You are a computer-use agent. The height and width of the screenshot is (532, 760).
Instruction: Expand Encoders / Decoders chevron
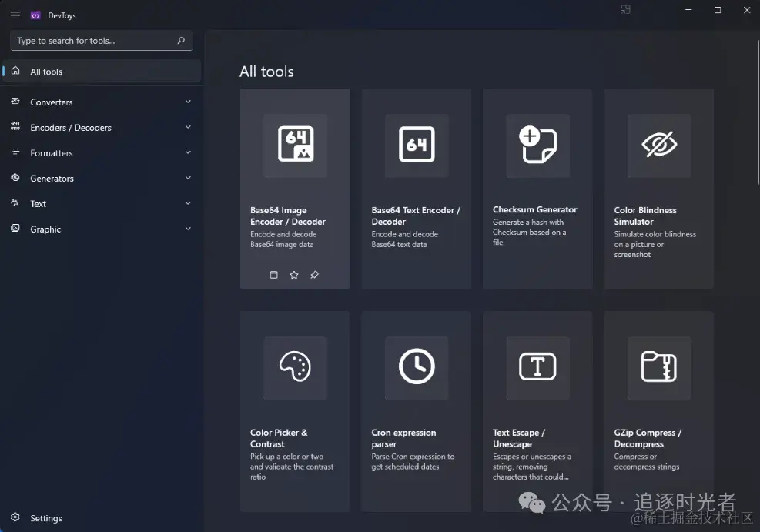click(188, 127)
